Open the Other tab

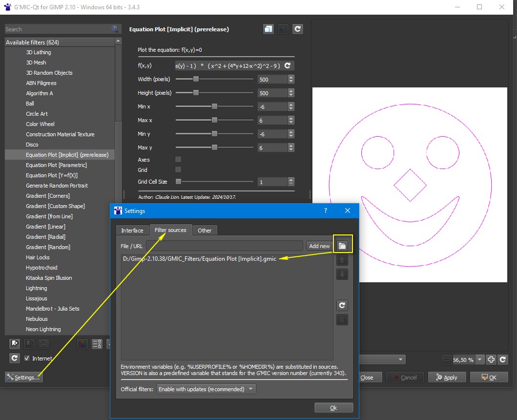click(205, 231)
